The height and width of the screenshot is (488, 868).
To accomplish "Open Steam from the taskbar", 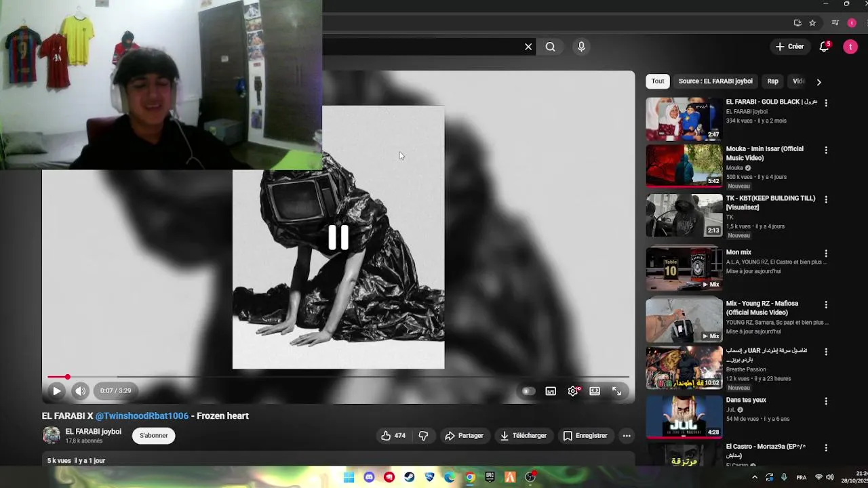I will (x=409, y=477).
